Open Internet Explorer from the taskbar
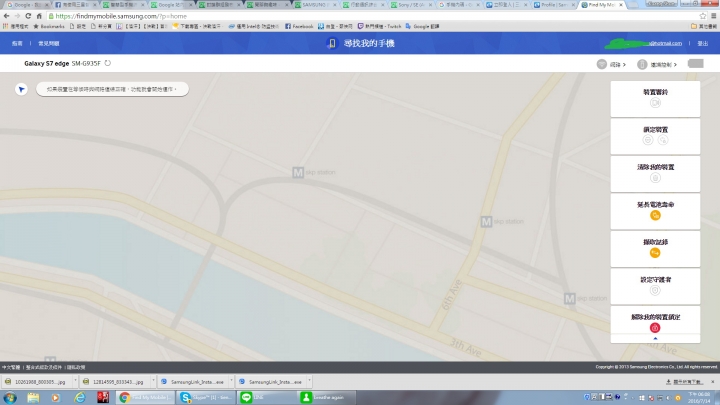This screenshot has width=720, height=405. 79,398
